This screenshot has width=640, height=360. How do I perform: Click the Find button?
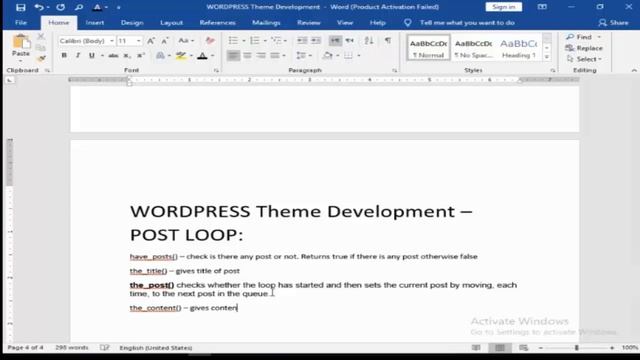[580, 37]
